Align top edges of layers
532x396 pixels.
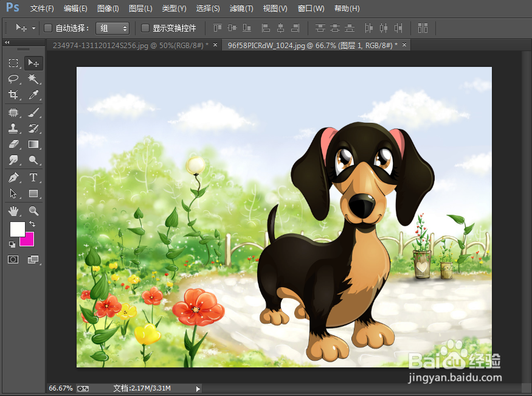pos(218,28)
